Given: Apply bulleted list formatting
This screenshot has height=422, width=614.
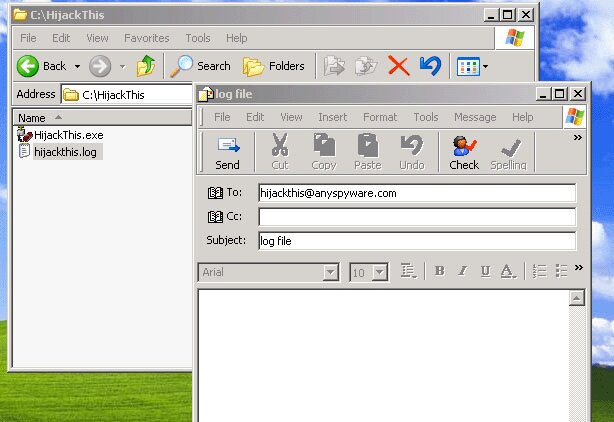Looking at the screenshot, I should [561, 271].
